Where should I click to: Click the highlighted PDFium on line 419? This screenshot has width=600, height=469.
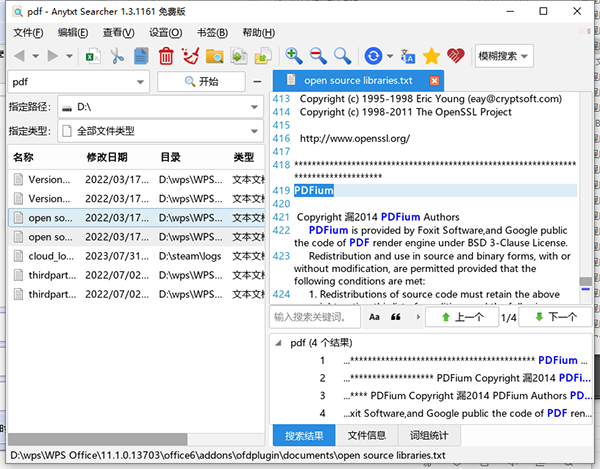314,190
